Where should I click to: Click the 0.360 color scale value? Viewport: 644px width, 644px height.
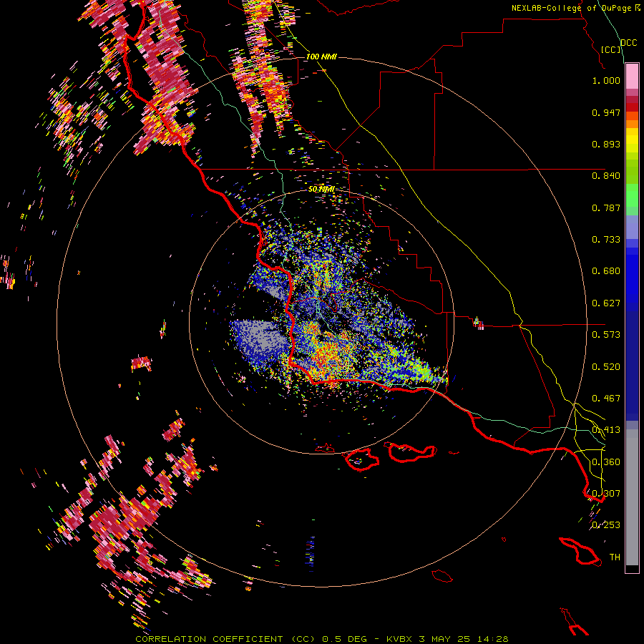pyautogui.click(x=606, y=462)
